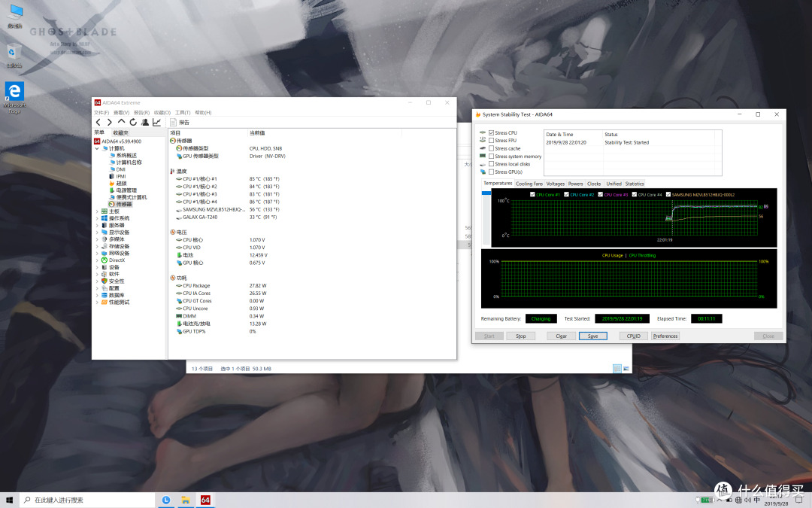Click the Clear button
This screenshot has height=508, width=812.
pos(562,336)
